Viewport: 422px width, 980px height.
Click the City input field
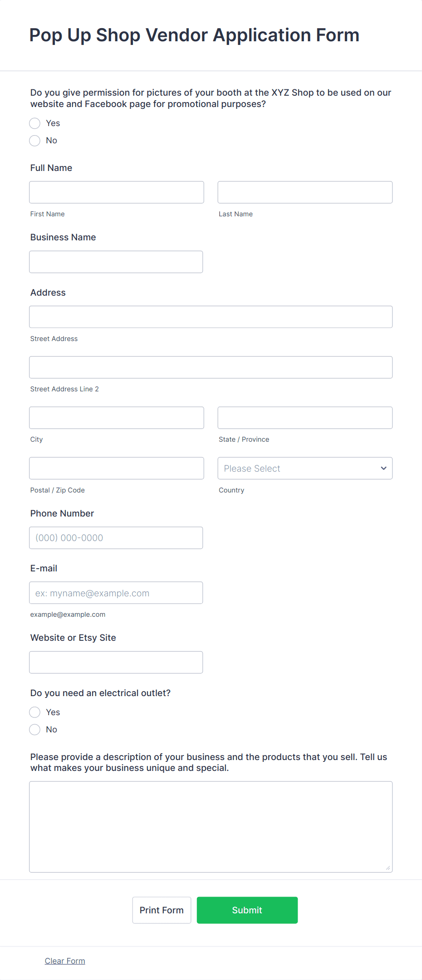[x=116, y=417]
